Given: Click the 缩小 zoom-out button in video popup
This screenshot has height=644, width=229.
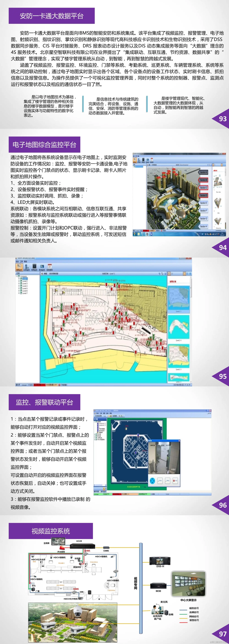Looking at the screenshot, I should point(168,481).
